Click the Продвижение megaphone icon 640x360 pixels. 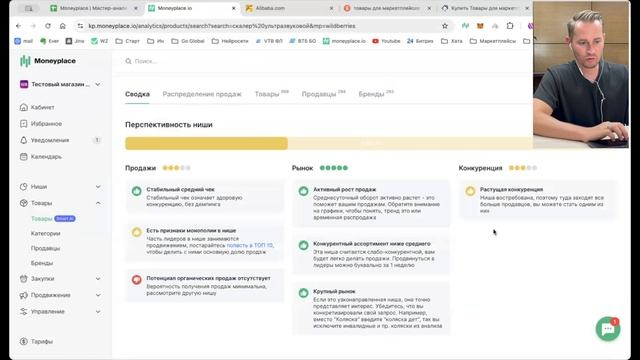pyautogui.click(x=24, y=295)
